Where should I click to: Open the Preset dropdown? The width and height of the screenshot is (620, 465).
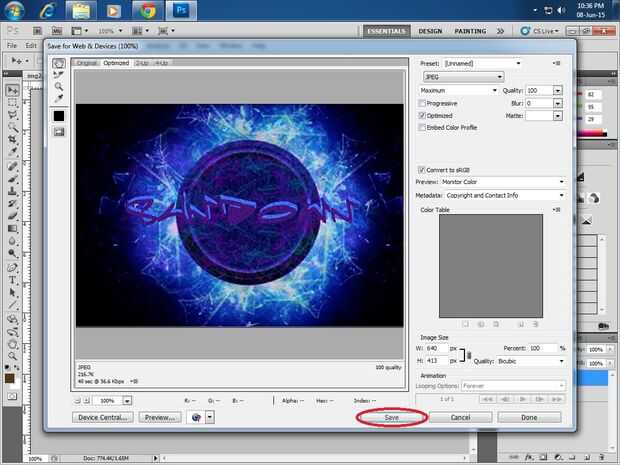(x=482, y=63)
